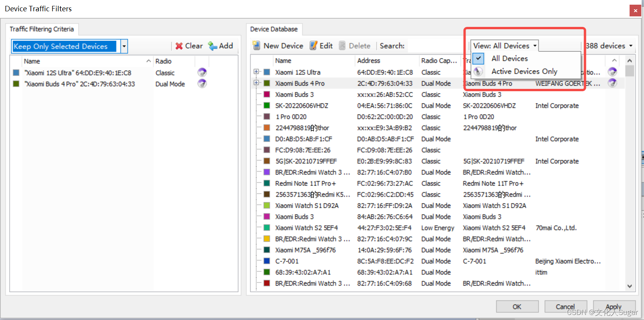Click Beijing Xiaomi Electro... manufacturer cell
The height and width of the screenshot is (320, 644).
coord(568,261)
